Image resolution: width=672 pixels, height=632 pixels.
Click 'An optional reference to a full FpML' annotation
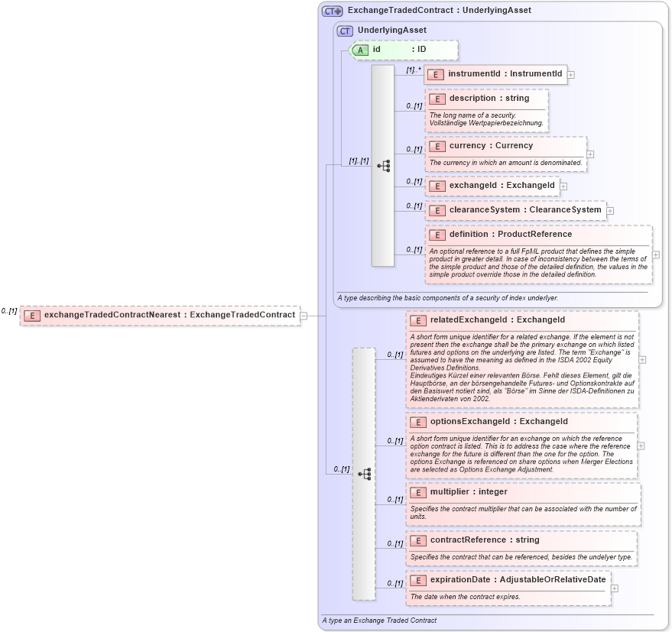tap(538, 263)
